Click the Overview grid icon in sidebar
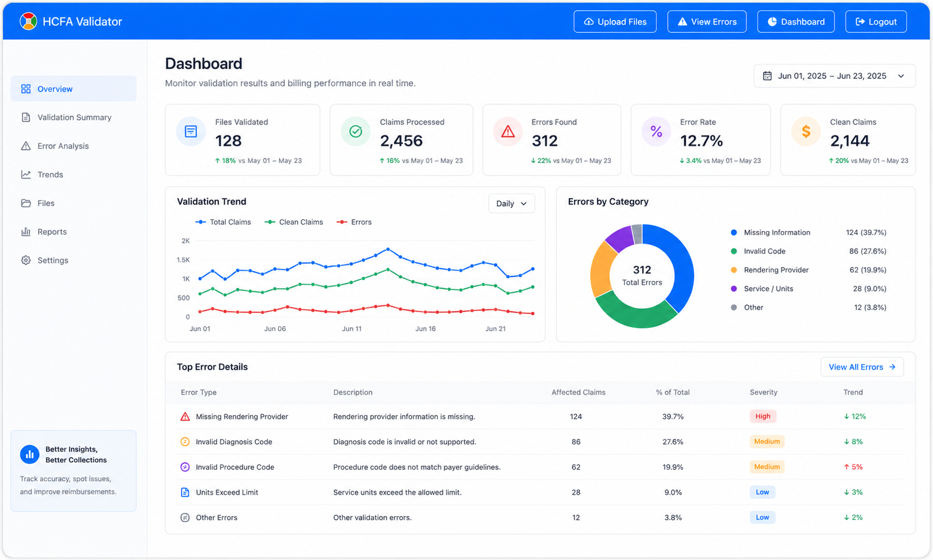This screenshot has height=560, width=933. click(26, 89)
